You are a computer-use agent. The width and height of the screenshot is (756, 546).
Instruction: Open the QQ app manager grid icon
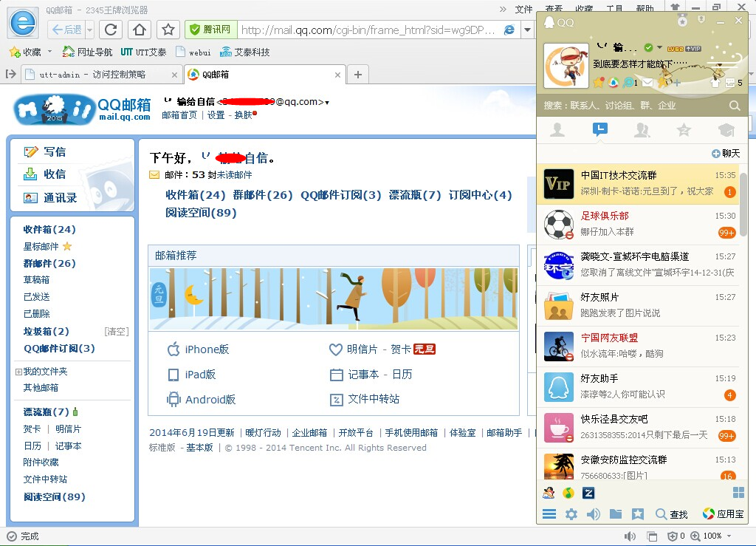click(738, 493)
